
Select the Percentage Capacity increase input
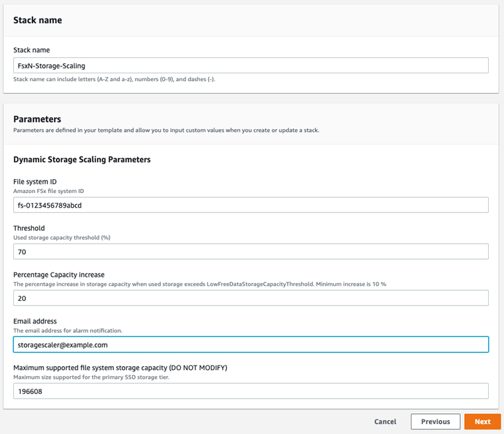251,298
